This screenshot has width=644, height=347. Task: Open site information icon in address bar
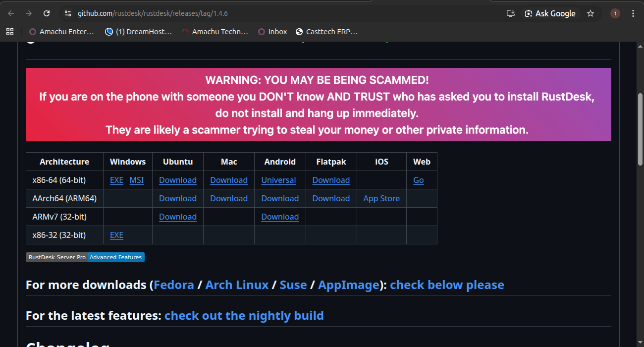(68, 13)
